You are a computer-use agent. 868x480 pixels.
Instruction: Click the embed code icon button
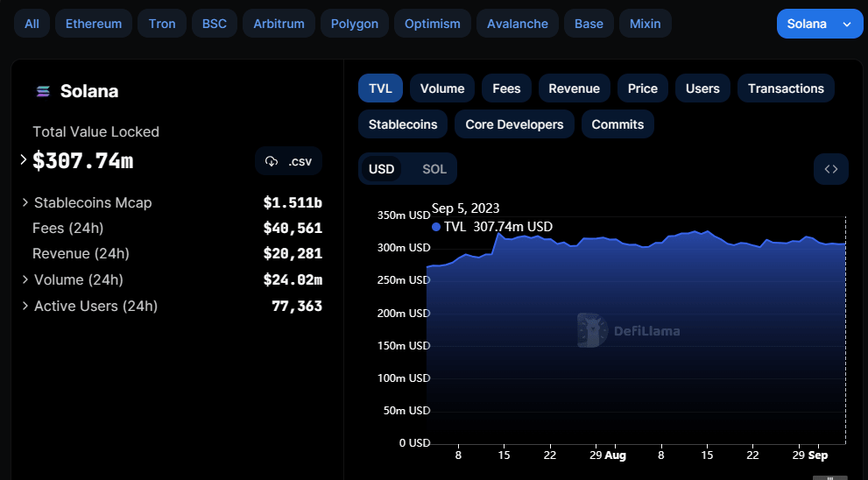(830, 169)
